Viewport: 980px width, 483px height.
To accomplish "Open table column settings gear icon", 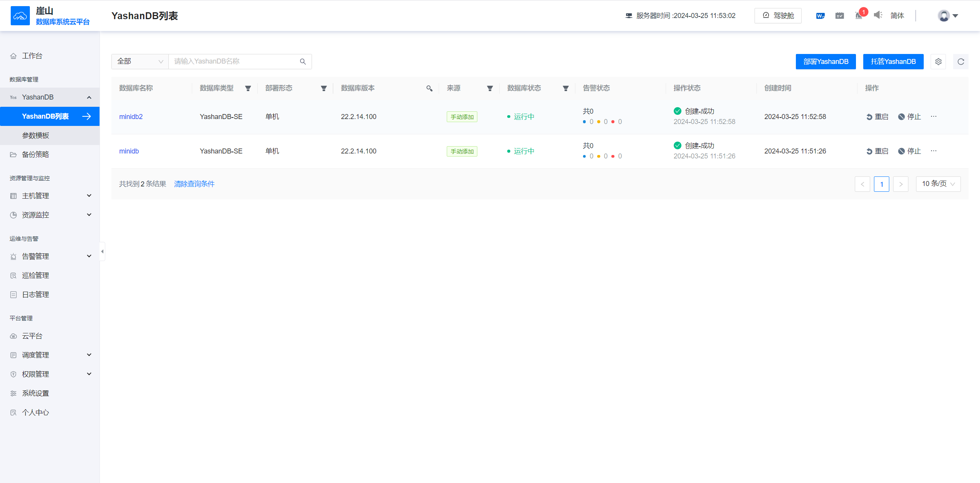I will tap(938, 62).
